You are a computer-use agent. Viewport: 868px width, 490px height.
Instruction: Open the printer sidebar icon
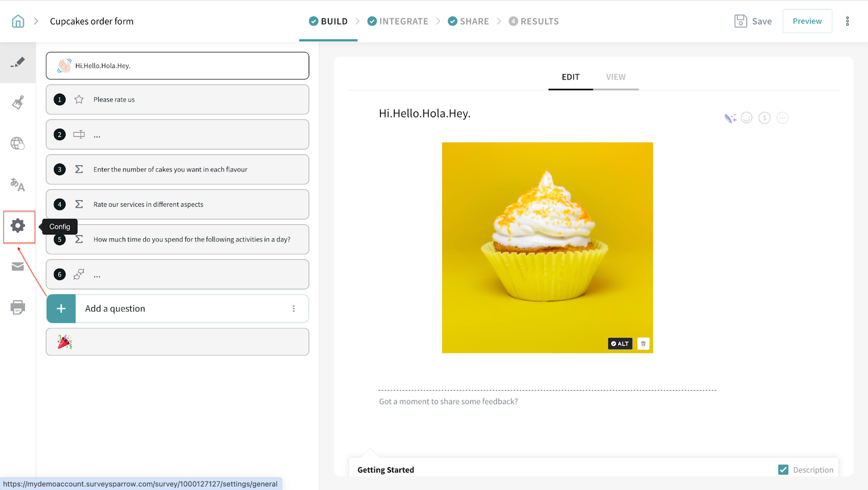[18, 307]
